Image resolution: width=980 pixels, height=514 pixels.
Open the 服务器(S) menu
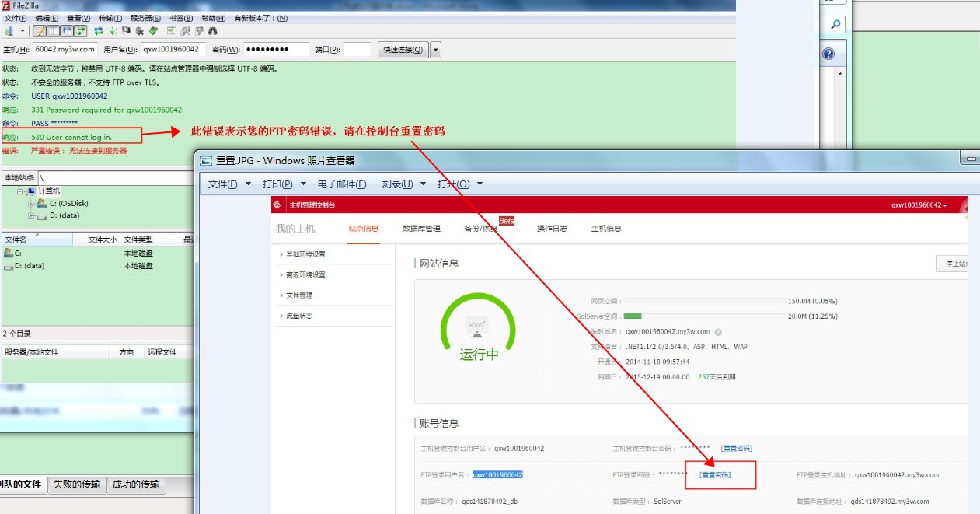145,18
